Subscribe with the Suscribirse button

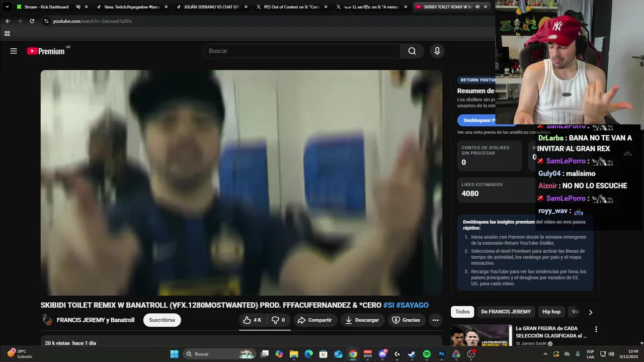click(162, 320)
